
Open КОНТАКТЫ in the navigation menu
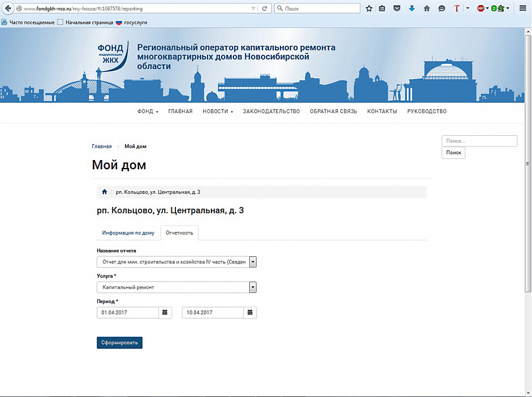(382, 111)
